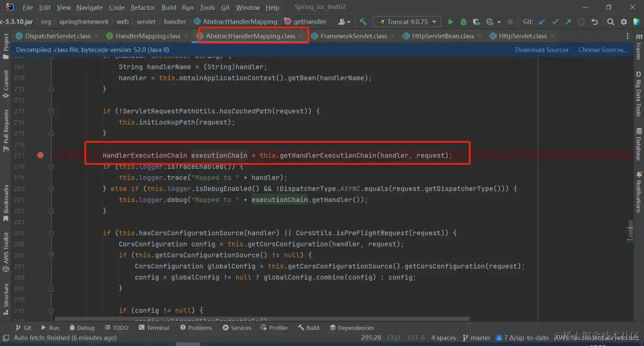Open the Navigate menu
644x346 pixels.
[x=90, y=8]
